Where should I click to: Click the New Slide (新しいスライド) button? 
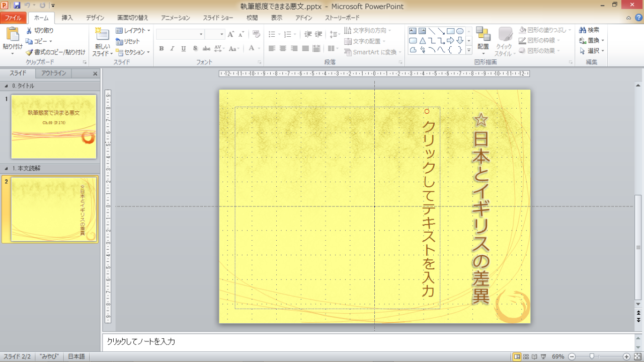point(102,35)
